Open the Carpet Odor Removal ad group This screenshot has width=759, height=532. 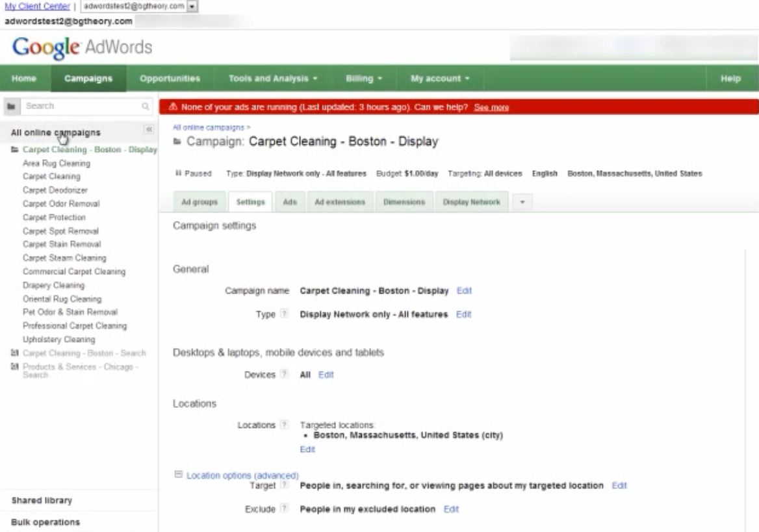61,204
